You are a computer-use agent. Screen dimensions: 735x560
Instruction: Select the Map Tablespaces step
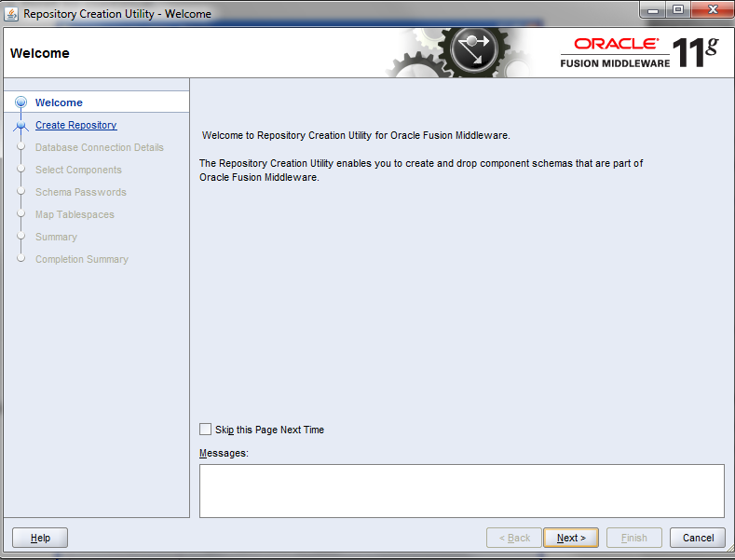pyautogui.click(x=75, y=214)
